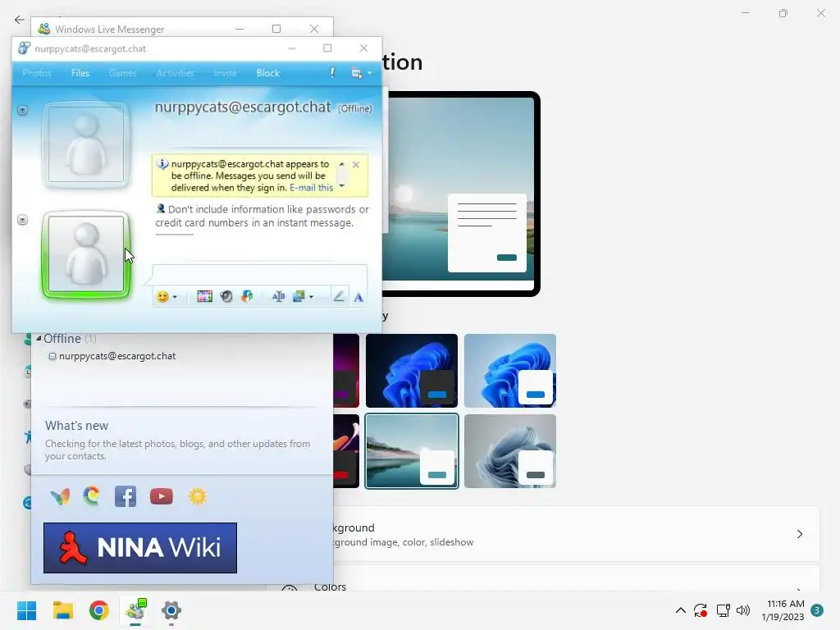The width and height of the screenshot is (840, 630).
Task: Click Invite in chat toolbar
Action: [225, 73]
